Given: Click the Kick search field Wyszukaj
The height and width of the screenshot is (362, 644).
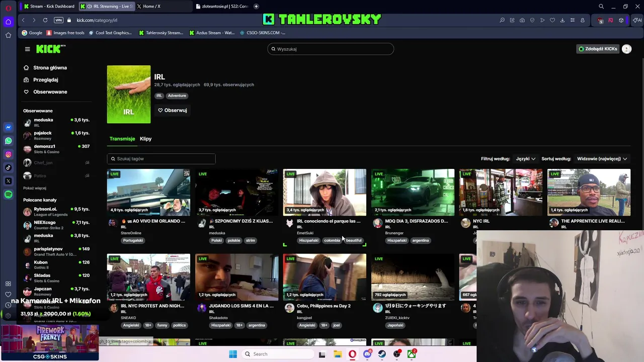Looking at the screenshot, I should coord(331,49).
